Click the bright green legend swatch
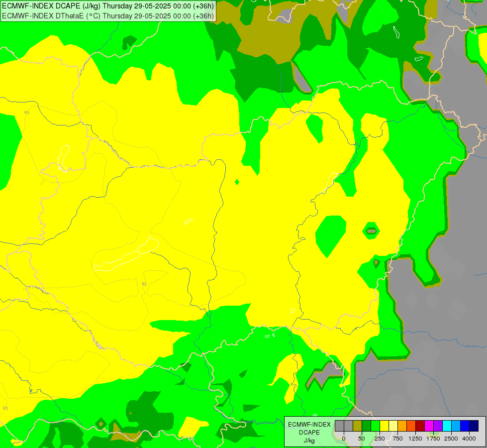The height and width of the screenshot is (448, 487). click(x=376, y=426)
